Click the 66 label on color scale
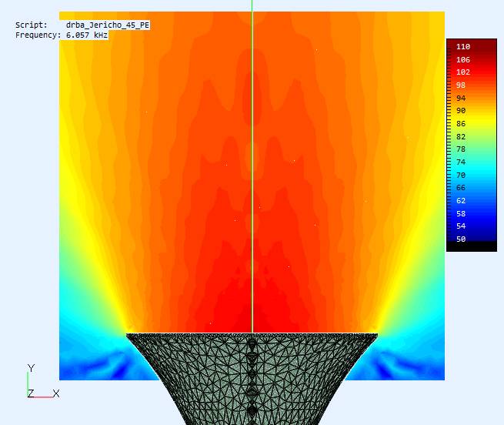This screenshot has width=504, height=425. point(461,188)
